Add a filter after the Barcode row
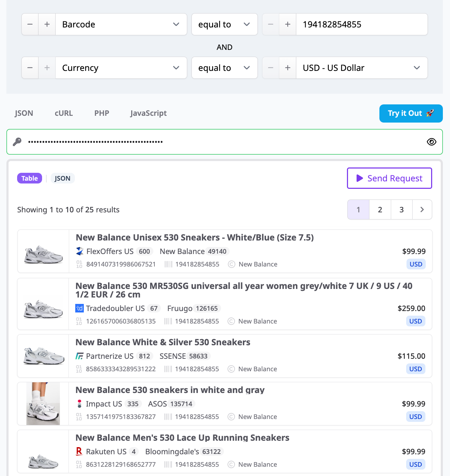Image resolution: width=450 pixels, height=476 pixels. click(x=47, y=24)
